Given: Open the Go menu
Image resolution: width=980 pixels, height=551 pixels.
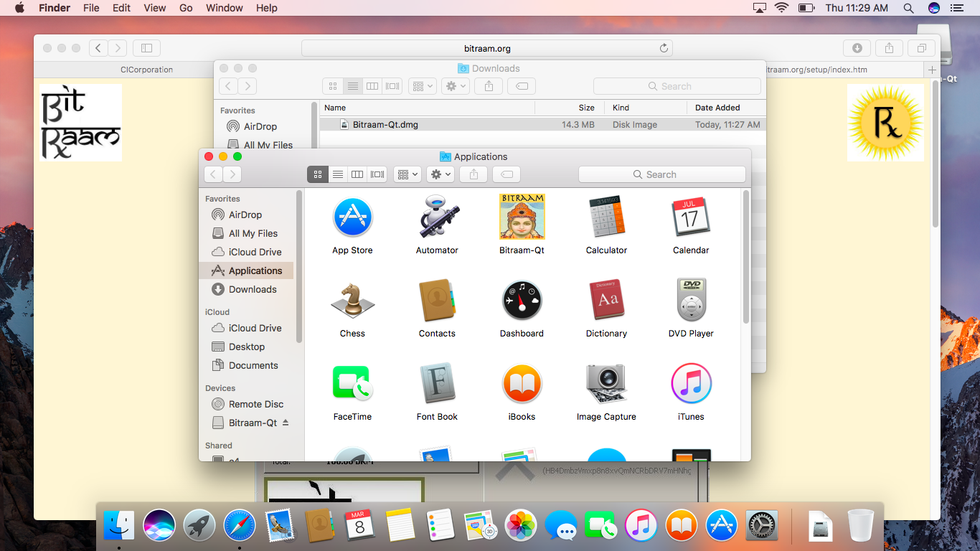Looking at the screenshot, I should (186, 8).
